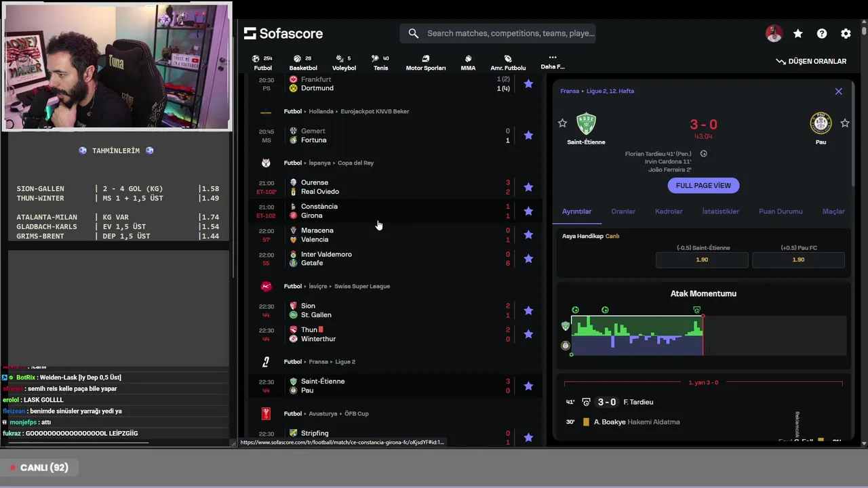Click the CANLI (92) live indicator
This screenshot has height=488, width=868.
39,468
